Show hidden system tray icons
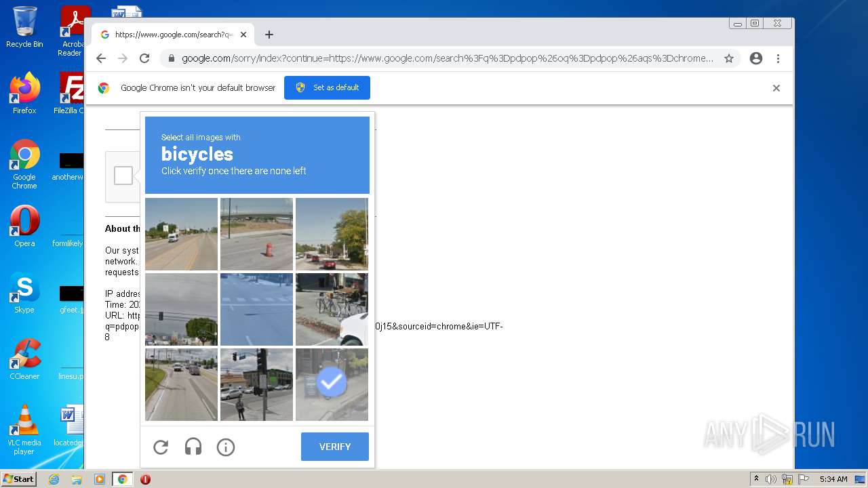Viewport: 868px width, 488px height. coord(756,479)
